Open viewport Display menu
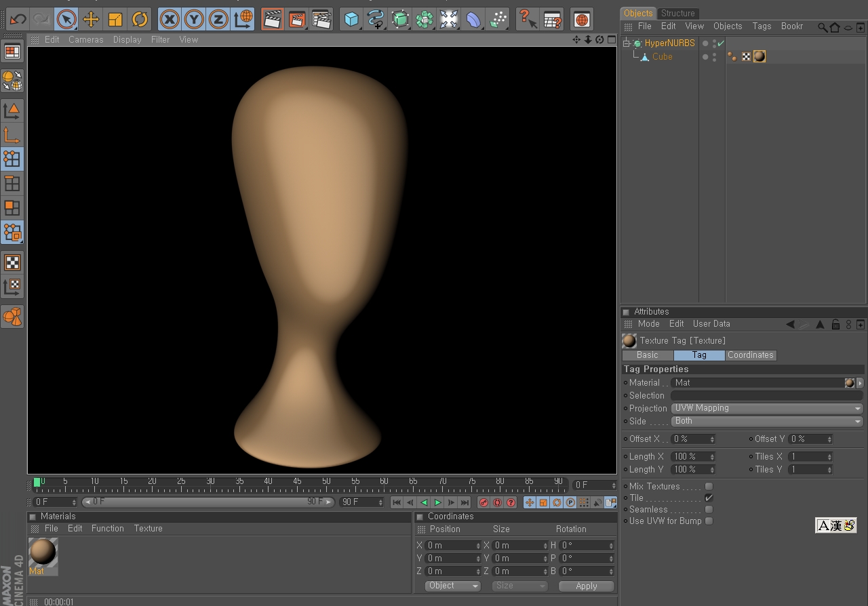Screen dimensions: 868x606 pyautogui.click(x=127, y=40)
